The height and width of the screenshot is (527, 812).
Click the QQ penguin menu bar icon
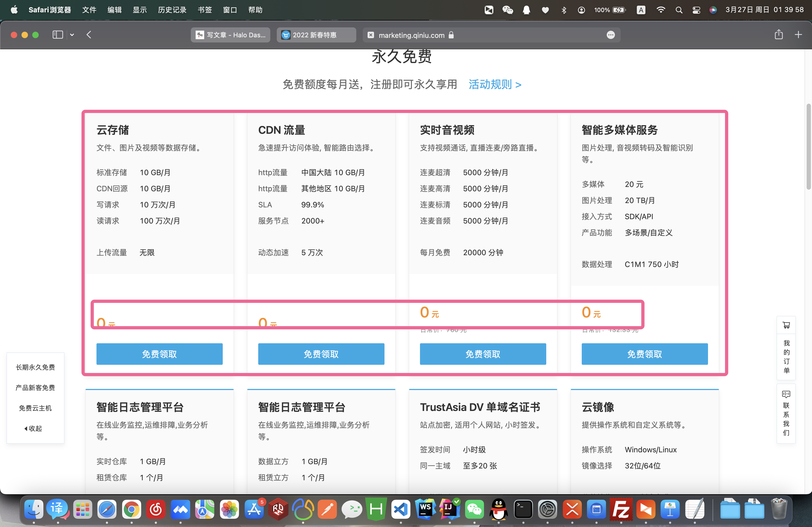pos(526,10)
